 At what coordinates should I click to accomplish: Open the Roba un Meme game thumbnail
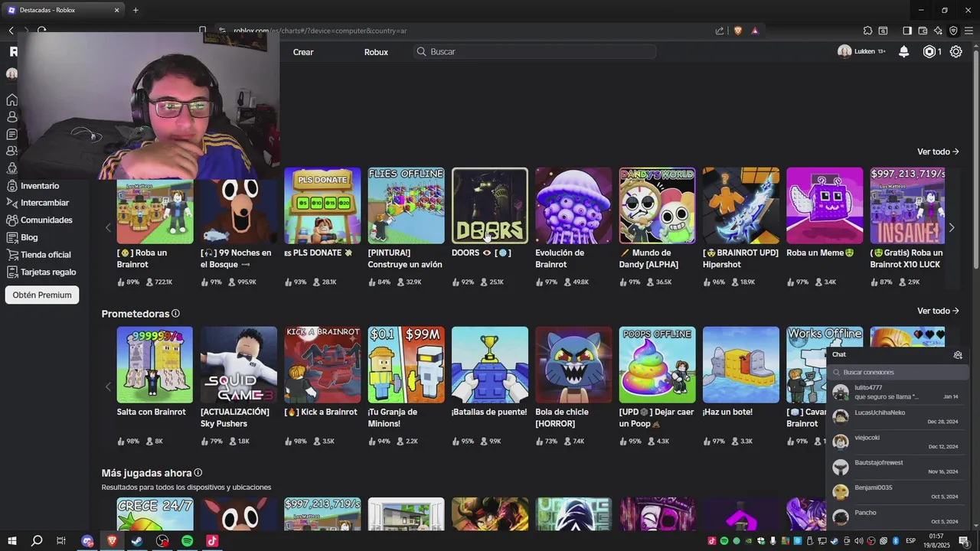825,206
